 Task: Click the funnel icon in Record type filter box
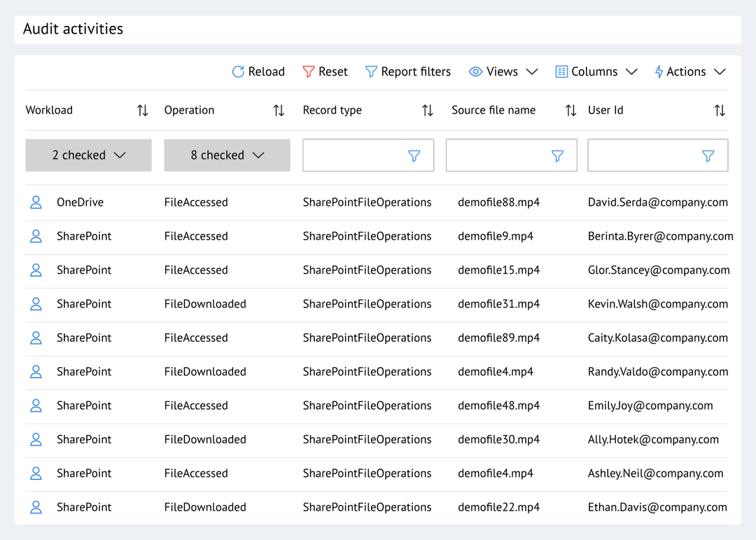coord(414,155)
